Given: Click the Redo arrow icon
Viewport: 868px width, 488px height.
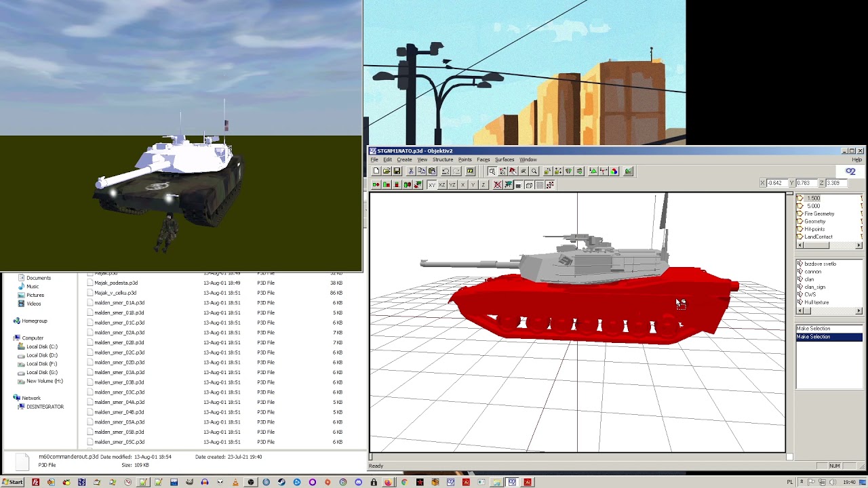Looking at the screenshot, I should pyautogui.click(x=456, y=171).
